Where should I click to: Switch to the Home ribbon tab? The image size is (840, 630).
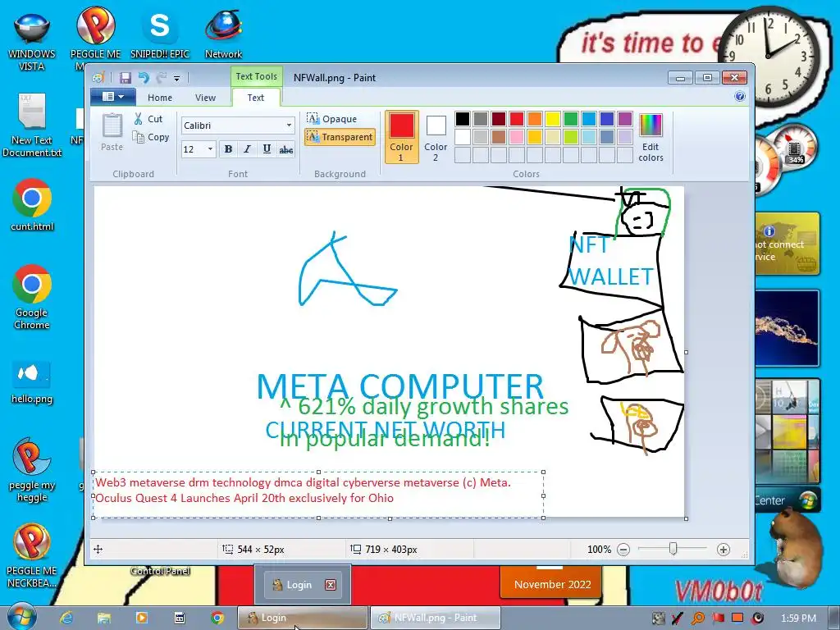pyautogui.click(x=160, y=98)
